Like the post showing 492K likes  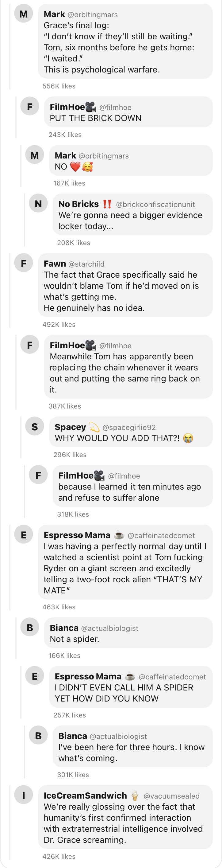[59, 324]
